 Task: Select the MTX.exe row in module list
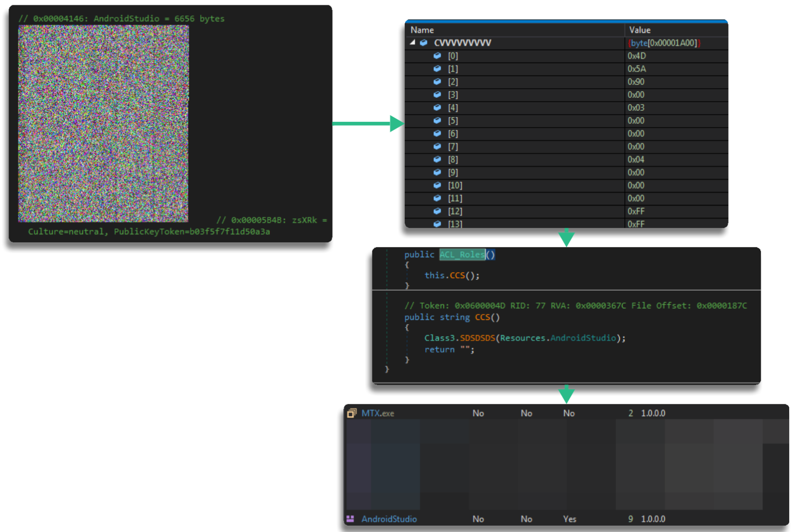tap(378, 413)
